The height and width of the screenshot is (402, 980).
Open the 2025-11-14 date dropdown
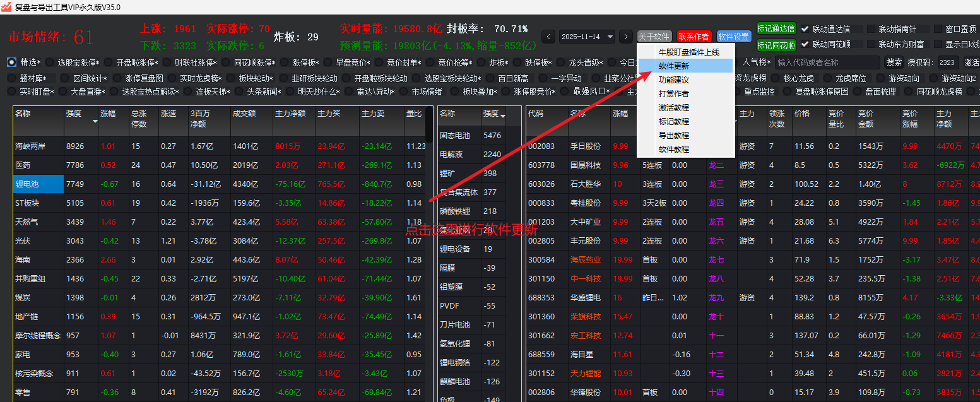point(587,37)
